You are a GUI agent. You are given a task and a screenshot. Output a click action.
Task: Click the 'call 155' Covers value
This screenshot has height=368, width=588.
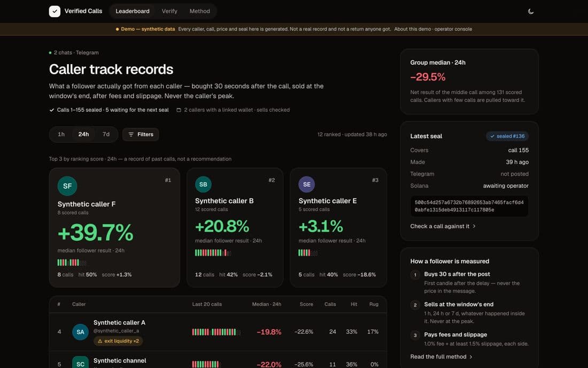point(519,150)
